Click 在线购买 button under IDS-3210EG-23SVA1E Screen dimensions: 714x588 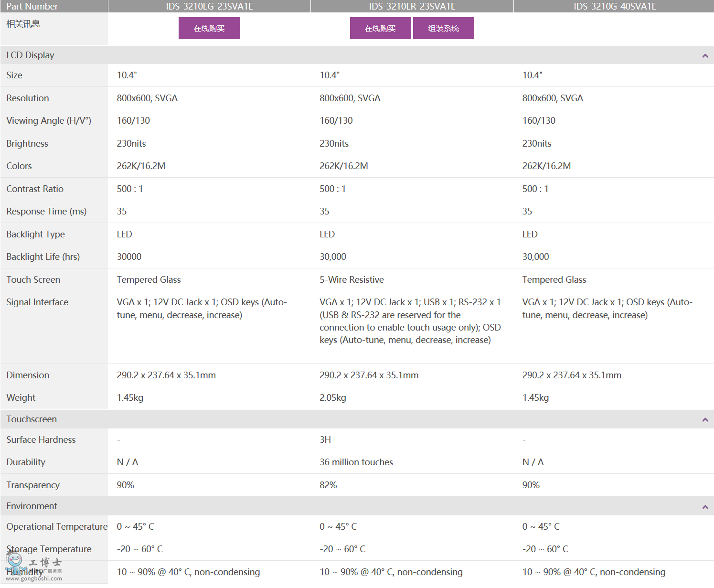(209, 28)
